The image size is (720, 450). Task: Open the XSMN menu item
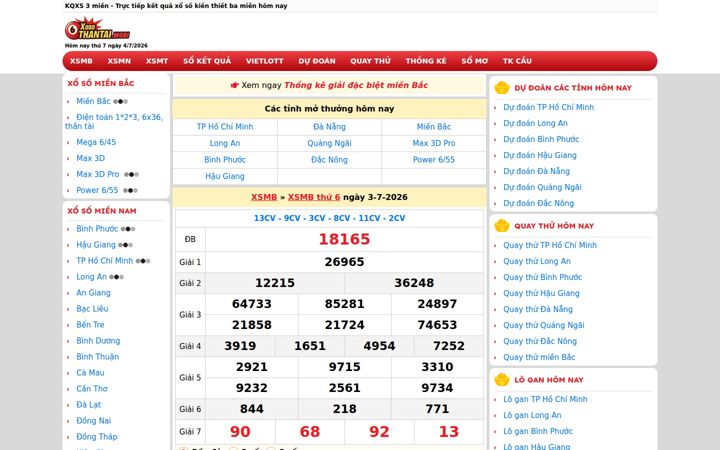[119, 61]
